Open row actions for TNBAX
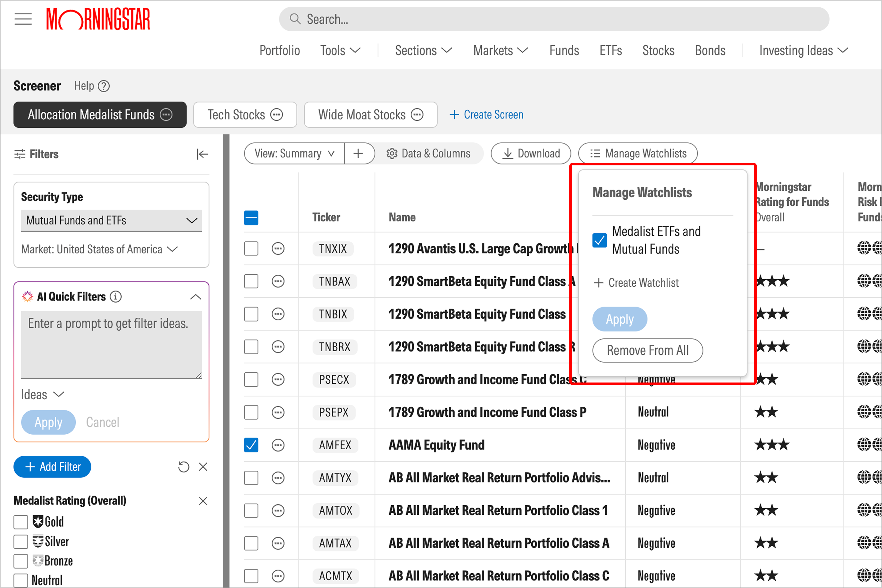This screenshot has height=588, width=882. point(278,281)
